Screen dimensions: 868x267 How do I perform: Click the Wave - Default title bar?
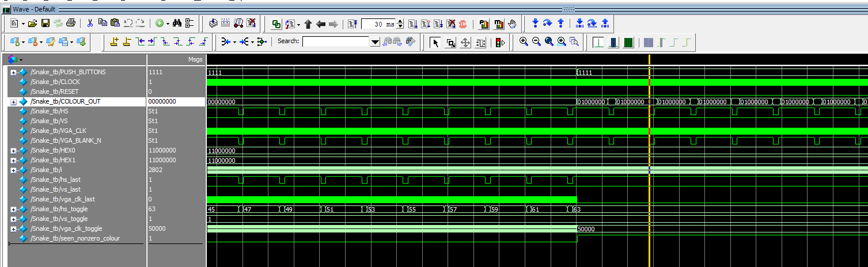(x=434, y=9)
